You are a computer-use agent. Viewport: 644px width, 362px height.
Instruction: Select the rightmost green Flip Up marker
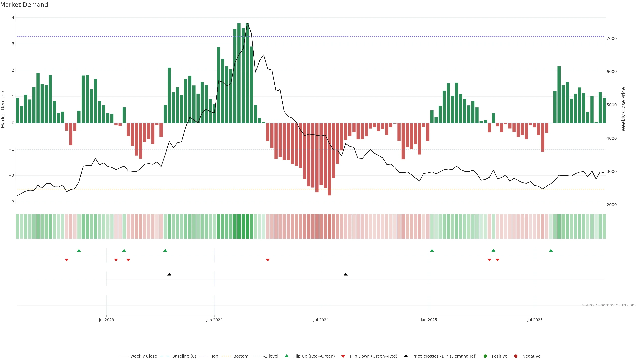[x=551, y=250]
